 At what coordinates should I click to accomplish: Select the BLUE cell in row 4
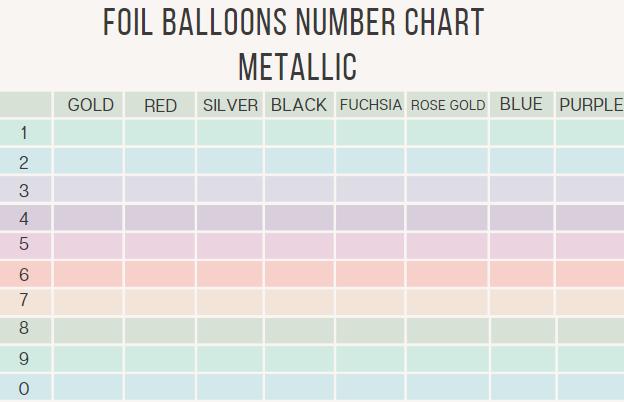pyautogui.click(x=522, y=218)
